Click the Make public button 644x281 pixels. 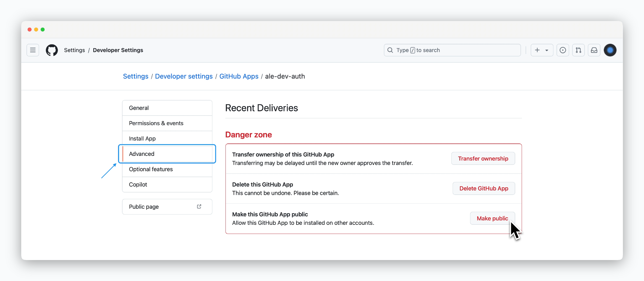492,218
